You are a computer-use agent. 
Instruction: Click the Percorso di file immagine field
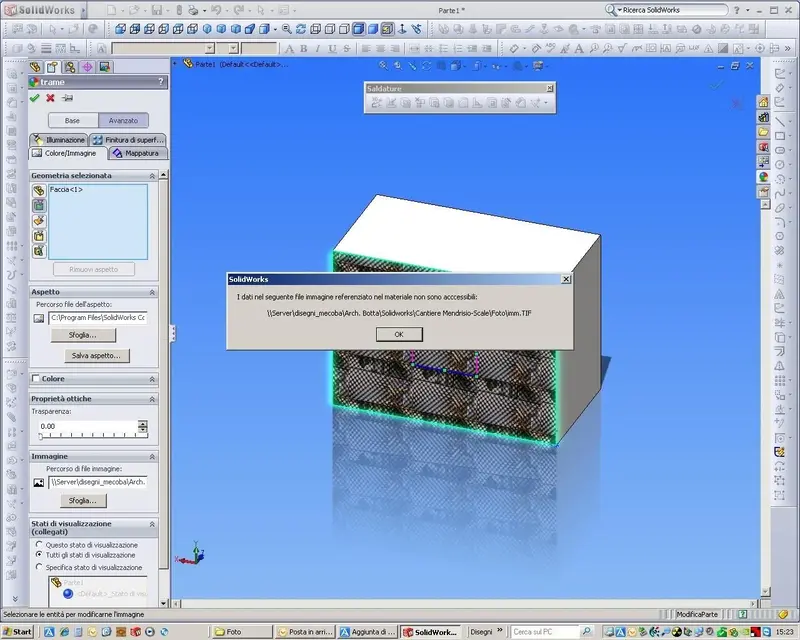pyautogui.click(x=98, y=482)
